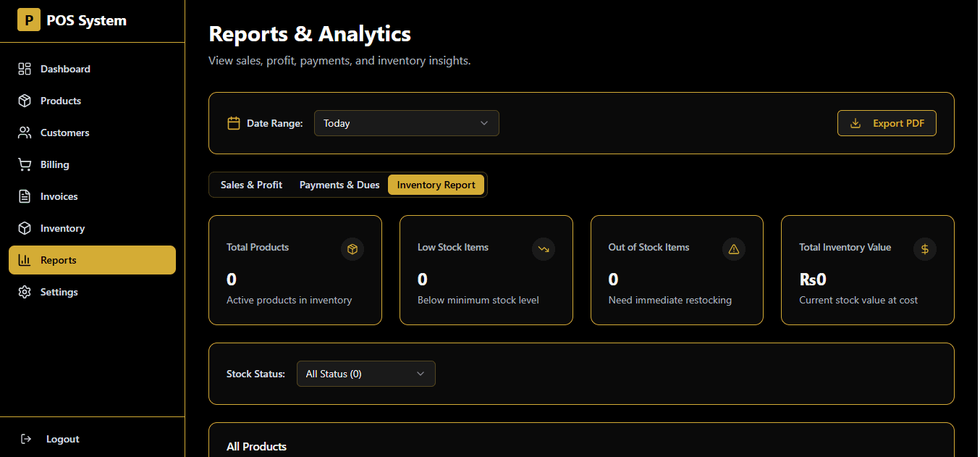This screenshot has height=457, width=980.
Task: Click the Out of Stock warning triangle icon
Action: tap(733, 249)
